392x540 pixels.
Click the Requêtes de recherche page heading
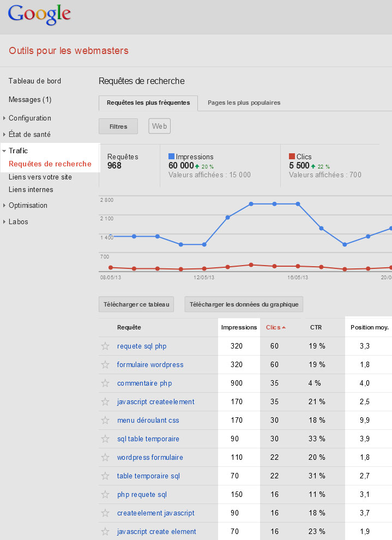coord(142,81)
